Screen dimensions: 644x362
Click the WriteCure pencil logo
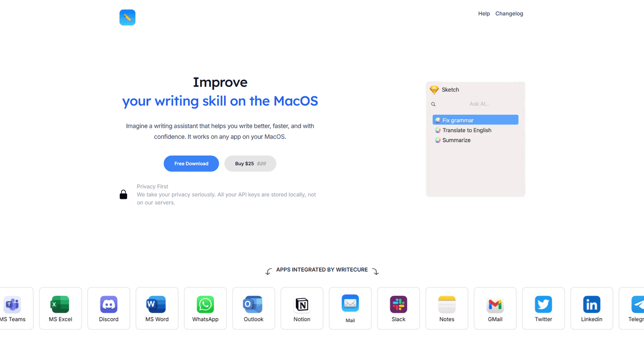[x=127, y=17]
